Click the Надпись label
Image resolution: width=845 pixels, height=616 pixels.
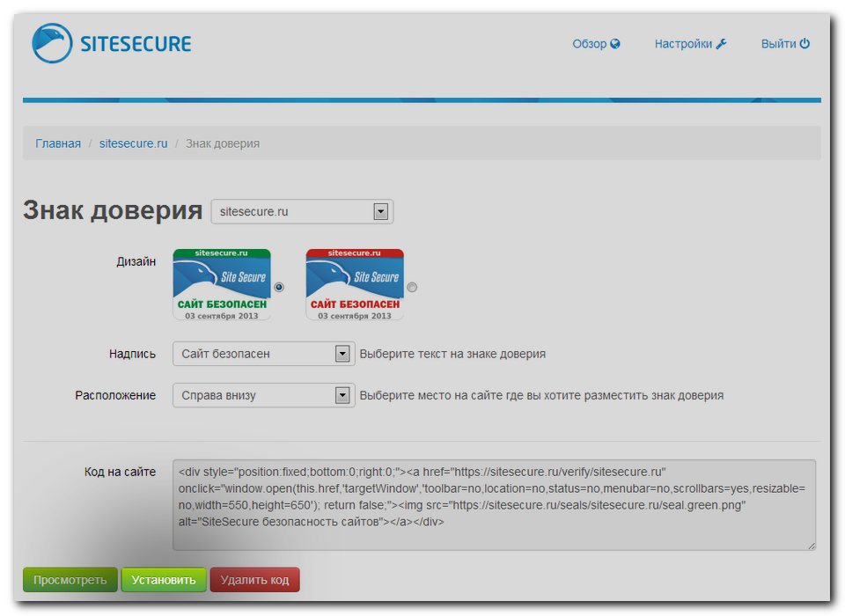pyautogui.click(x=133, y=354)
